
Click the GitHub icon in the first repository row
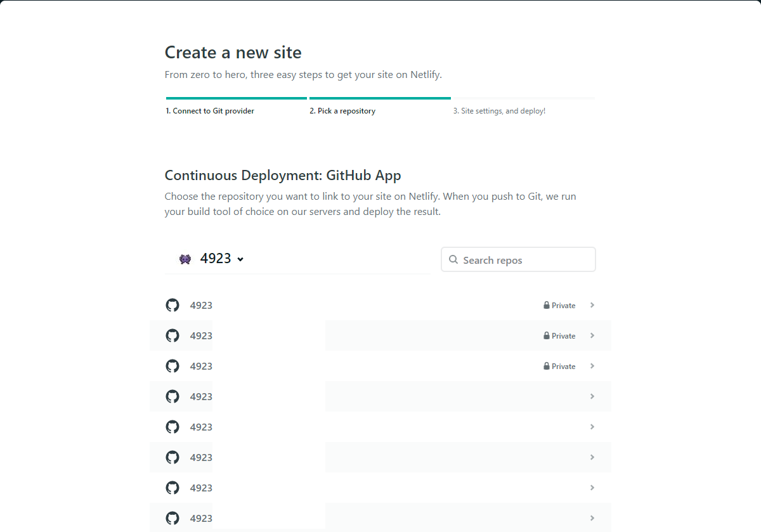pos(172,305)
